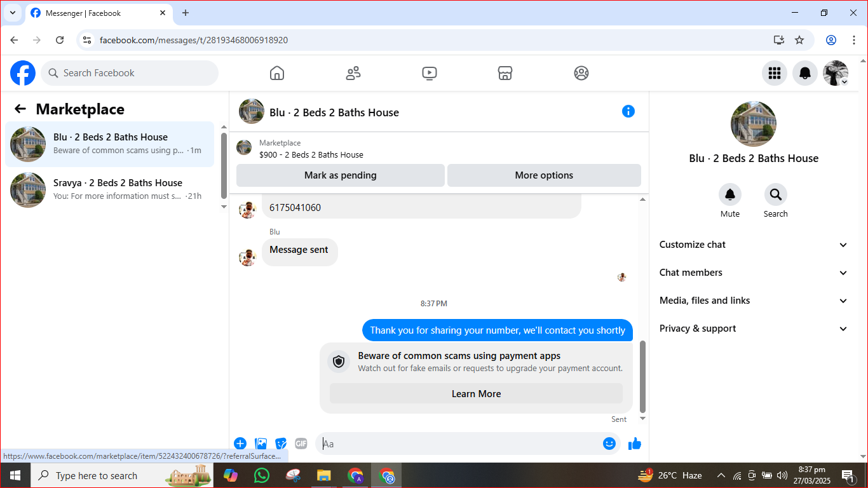The width and height of the screenshot is (868, 488).
Task: Bookmark this tab with star icon
Action: 799,40
